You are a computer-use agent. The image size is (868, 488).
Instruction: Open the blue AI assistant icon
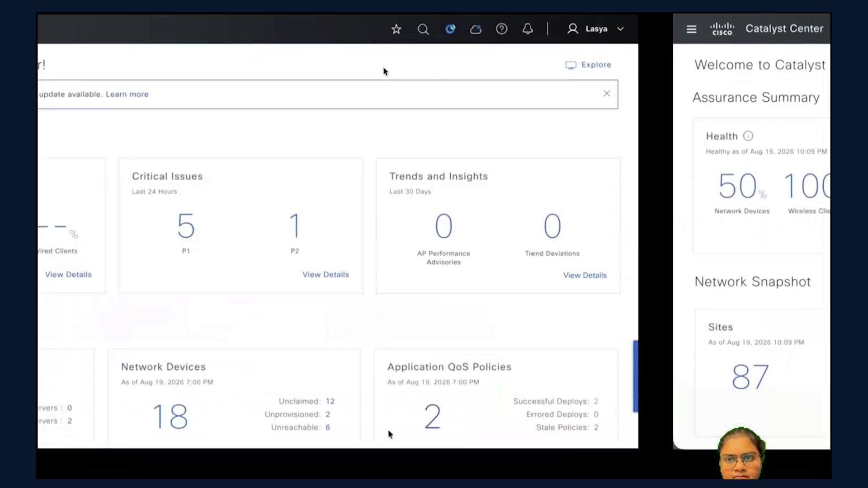[x=450, y=29]
